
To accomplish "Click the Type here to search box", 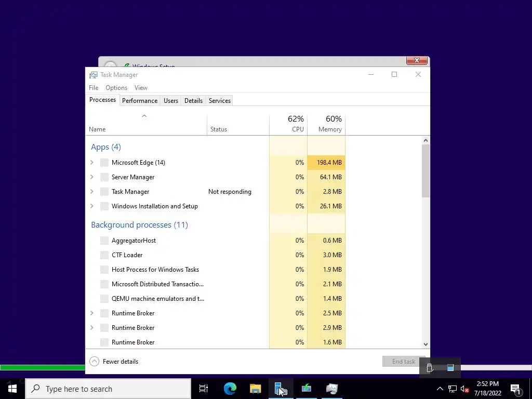I will 108,389.
